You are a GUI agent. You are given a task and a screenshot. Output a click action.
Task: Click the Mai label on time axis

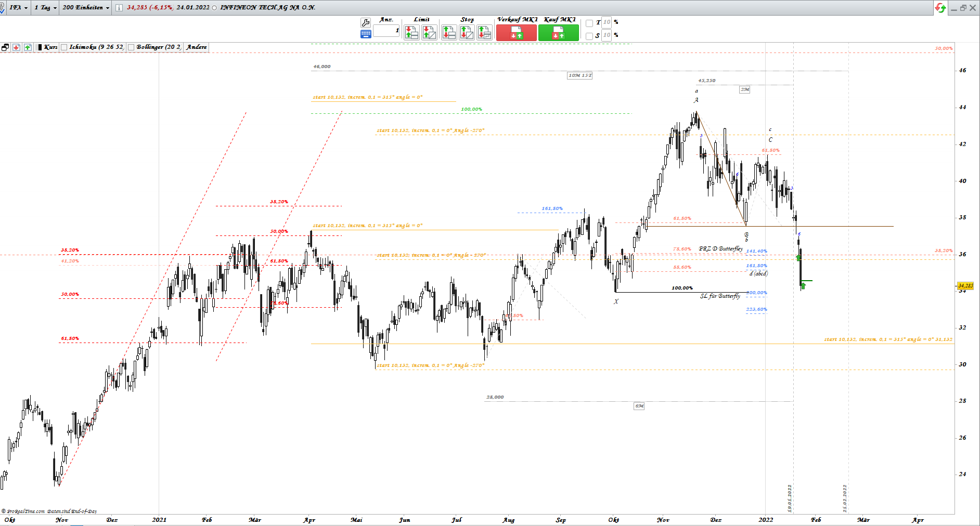tap(356, 520)
